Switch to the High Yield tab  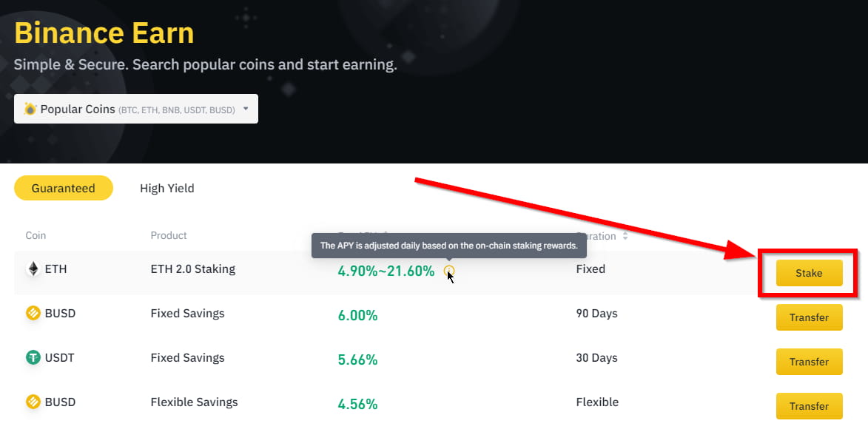[x=166, y=188]
